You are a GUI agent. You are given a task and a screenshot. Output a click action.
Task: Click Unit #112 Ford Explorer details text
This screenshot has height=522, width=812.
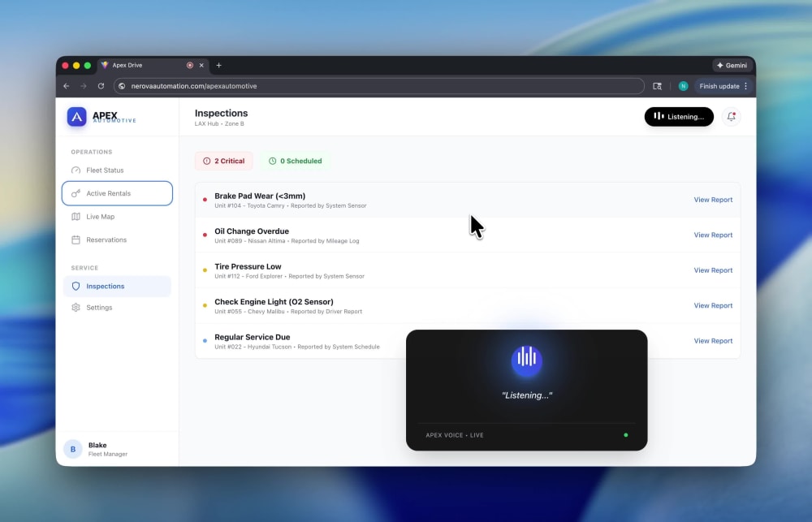pyautogui.click(x=290, y=276)
